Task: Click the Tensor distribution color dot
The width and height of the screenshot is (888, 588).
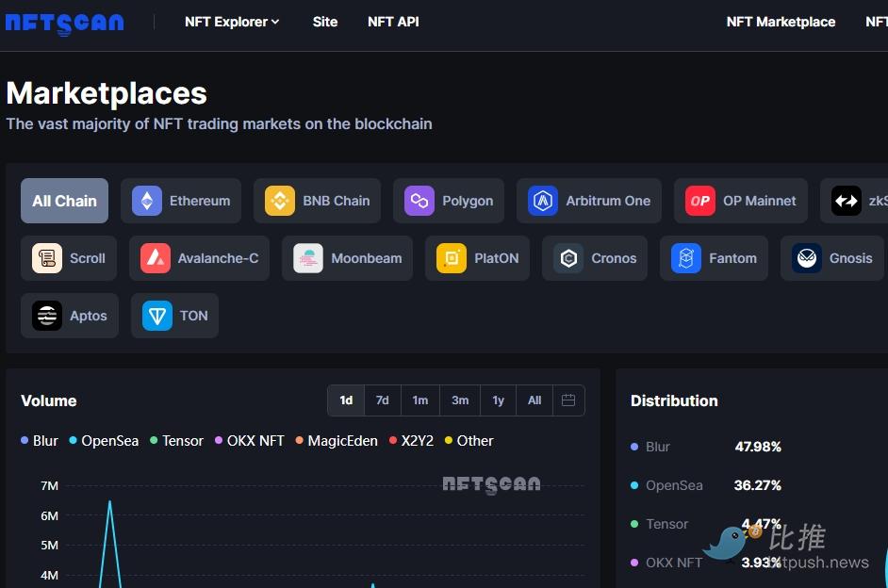Action: (x=634, y=524)
